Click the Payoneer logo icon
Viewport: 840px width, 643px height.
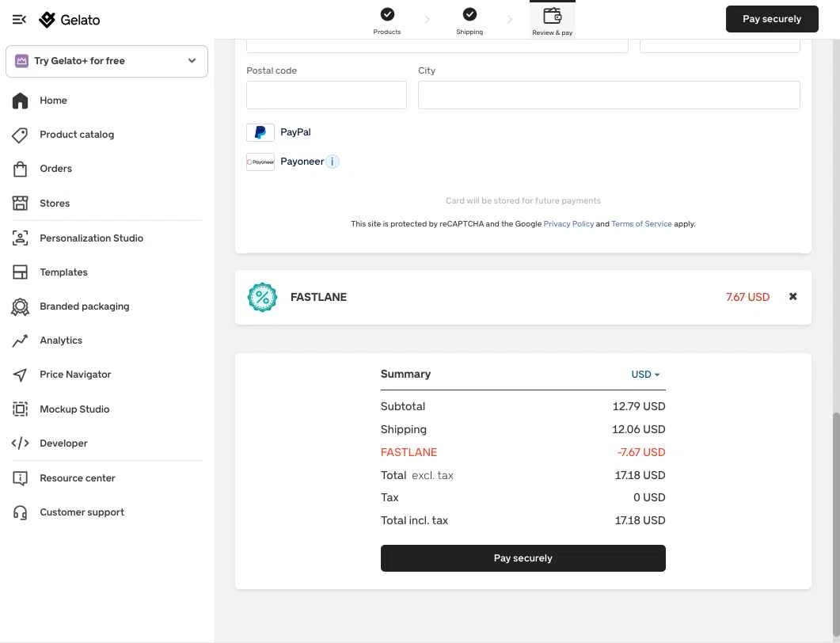click(x=260, y=162)
